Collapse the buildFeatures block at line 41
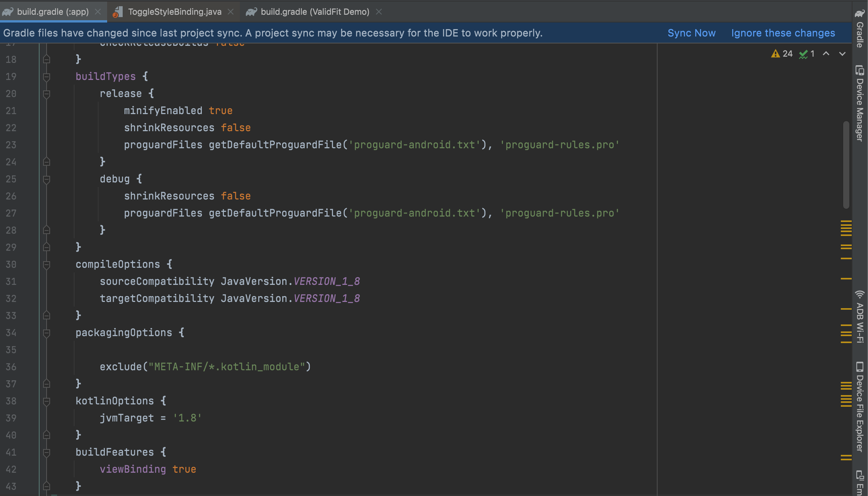 47,453
